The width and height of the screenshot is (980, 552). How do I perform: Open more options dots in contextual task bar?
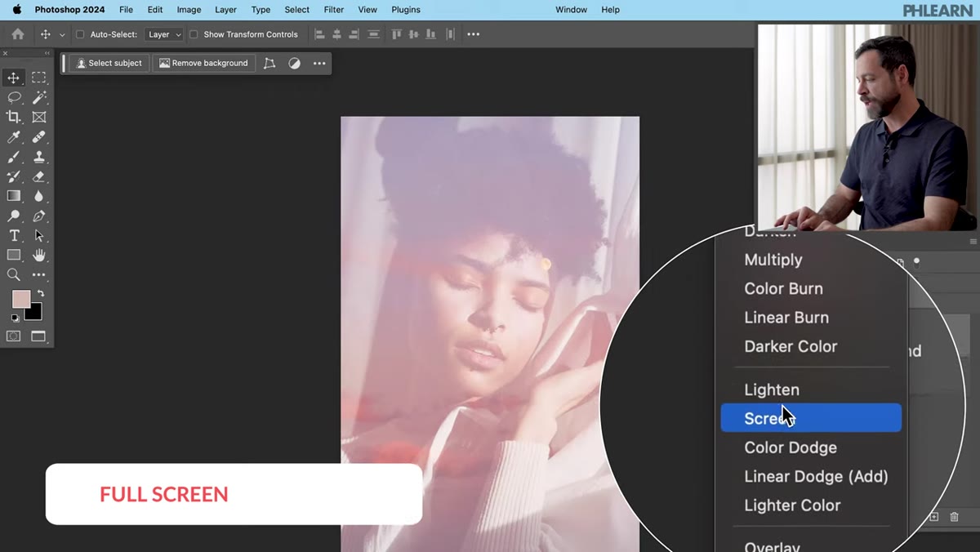[x=319, y=63]
